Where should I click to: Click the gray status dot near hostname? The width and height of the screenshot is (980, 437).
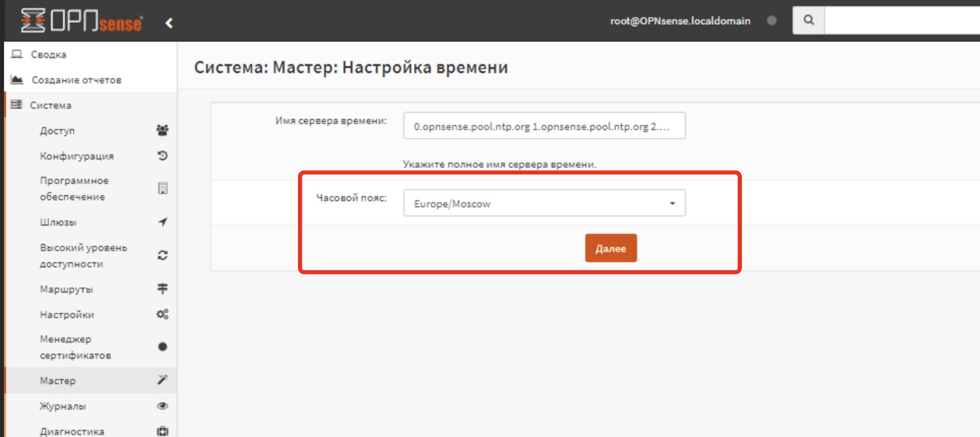(772, 20)
